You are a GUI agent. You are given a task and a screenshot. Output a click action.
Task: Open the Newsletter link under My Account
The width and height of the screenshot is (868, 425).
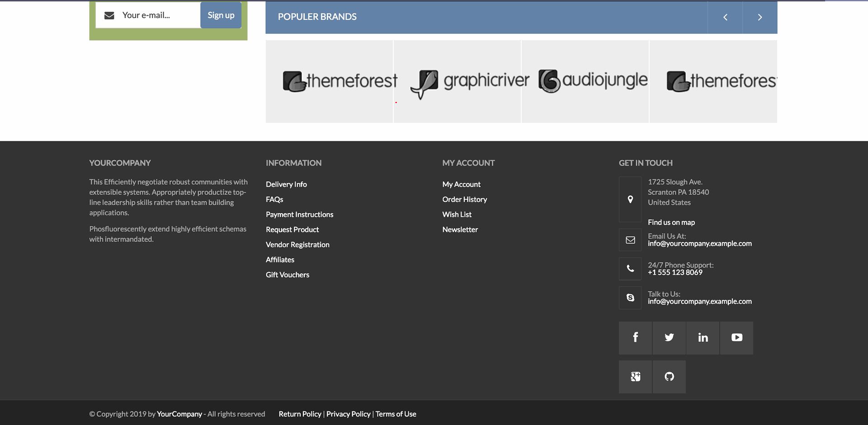pyautogui.click(x=460, y=229)
